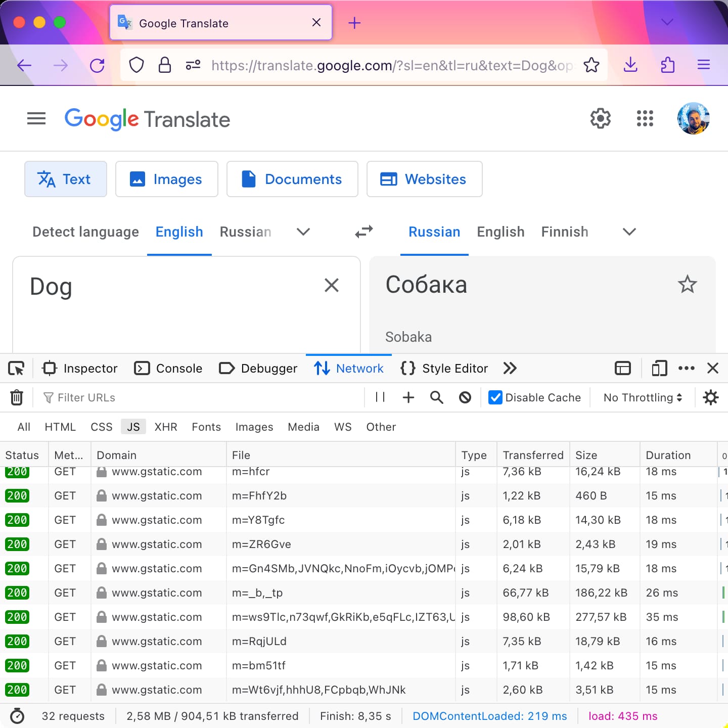Expand source language list chevron
The image size is (728, 728).
(303, 232)
